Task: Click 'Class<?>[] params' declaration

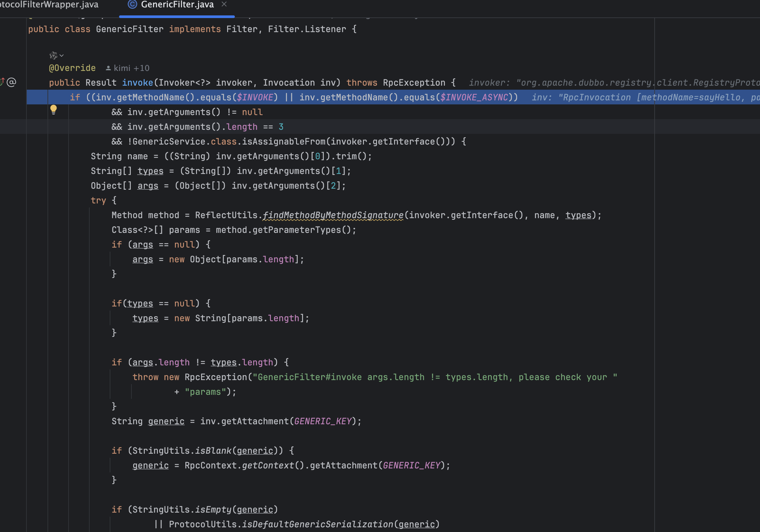Action: tap(156, 230)
